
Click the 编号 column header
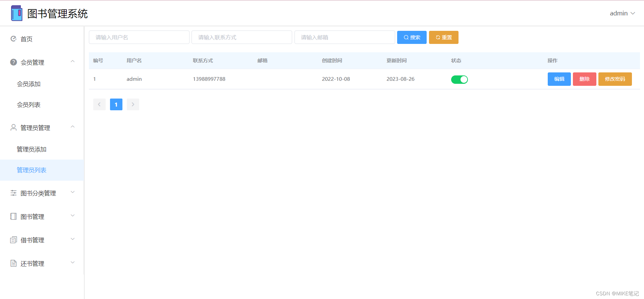[x=98, y=61]
